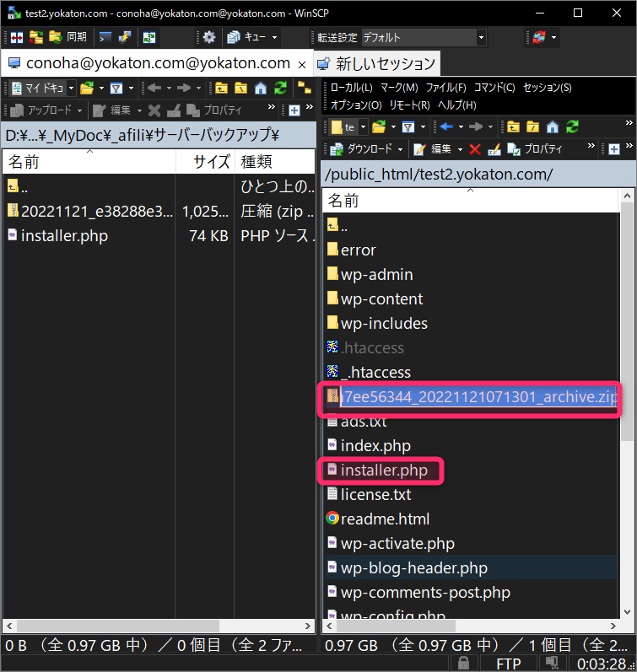The width and height of the screenshot is (637, 672).
Task: Open the ファイル(F) menu
Action: point(445,88)
